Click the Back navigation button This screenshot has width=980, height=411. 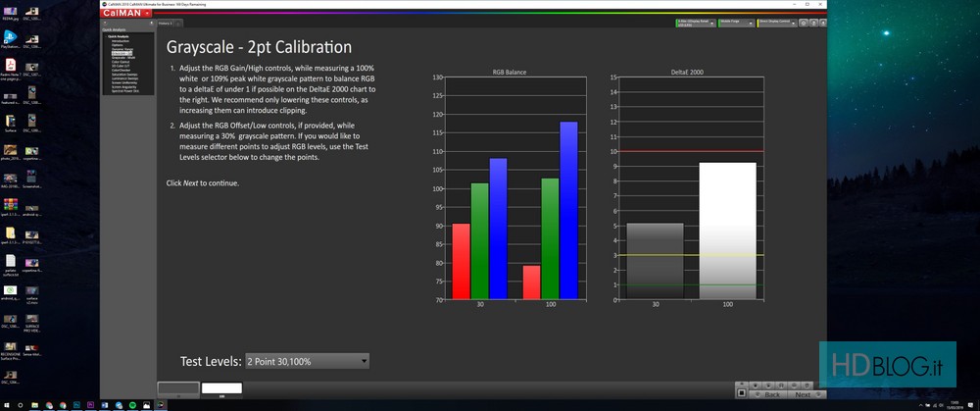768,394
